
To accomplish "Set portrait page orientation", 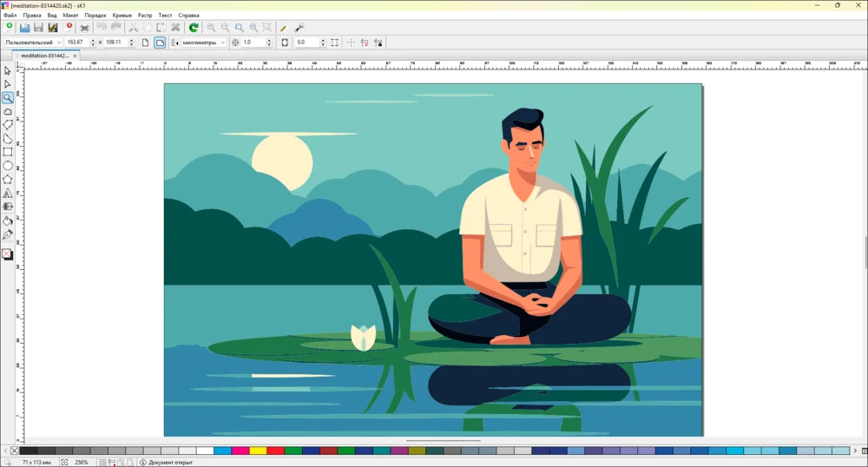I will 145,43.
